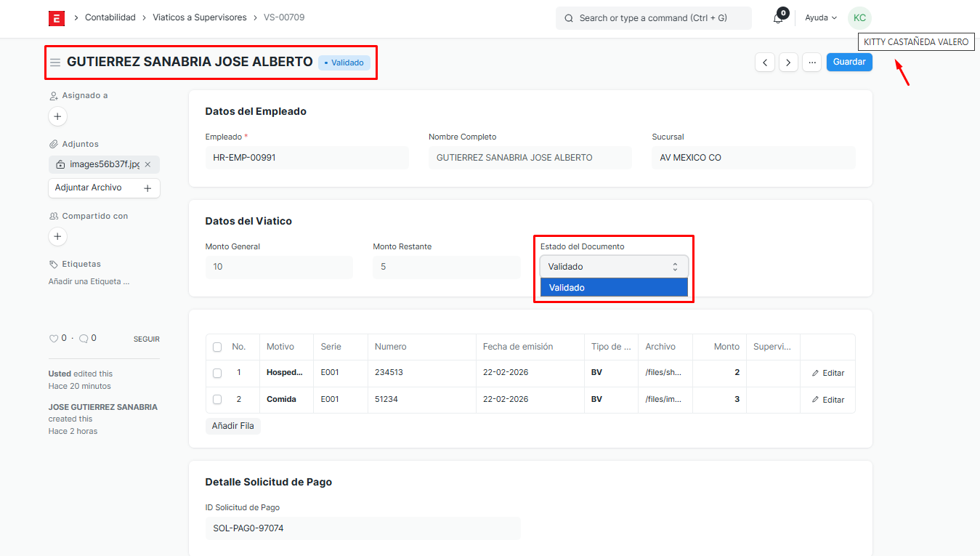Open the notifications bell icon
Screen dimensions: 980x556
[778, 18]
